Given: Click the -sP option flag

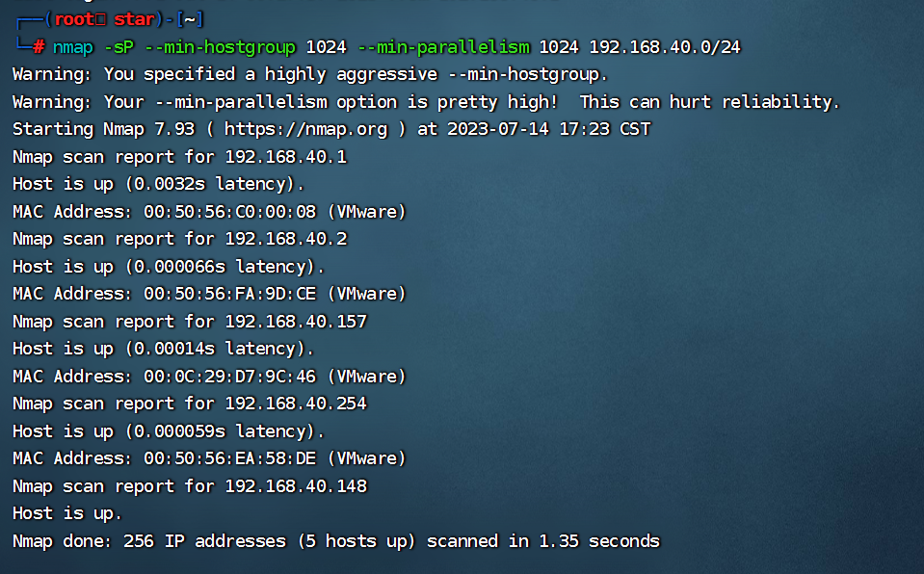Looking at the screenshot, I should tap(118, 46).
